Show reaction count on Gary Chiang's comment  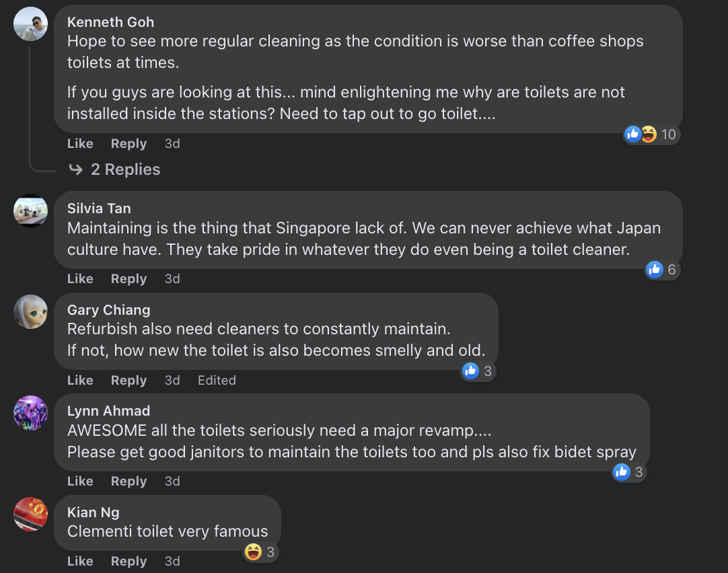478,371
